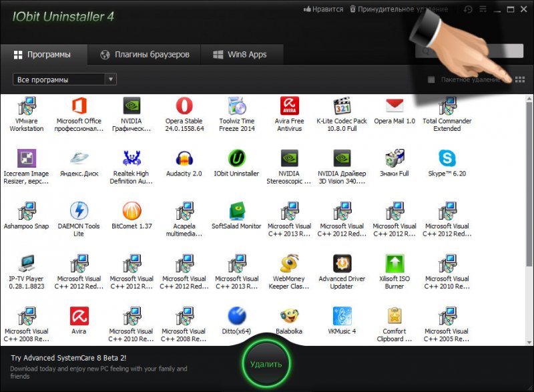Select SoftSalad Monitor program
Image resolution: width=534 pixels, height=392 pixels.
point(237,216)
